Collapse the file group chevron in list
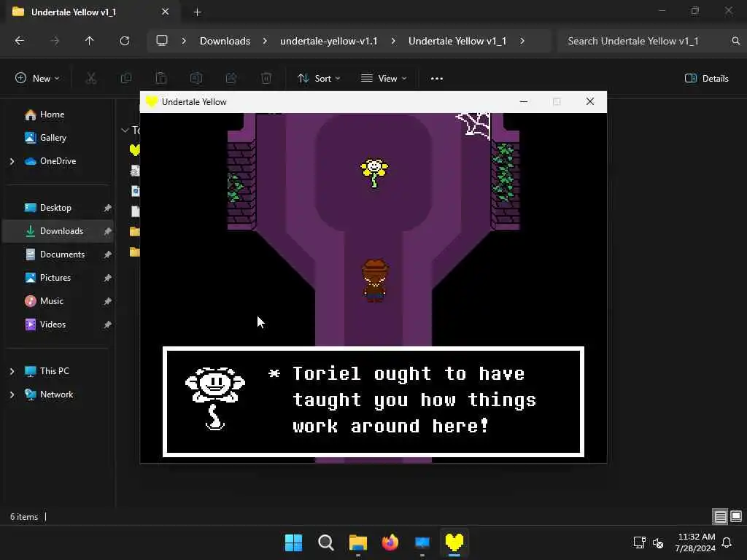Screen dimensions: 747x560 (125, 130)
